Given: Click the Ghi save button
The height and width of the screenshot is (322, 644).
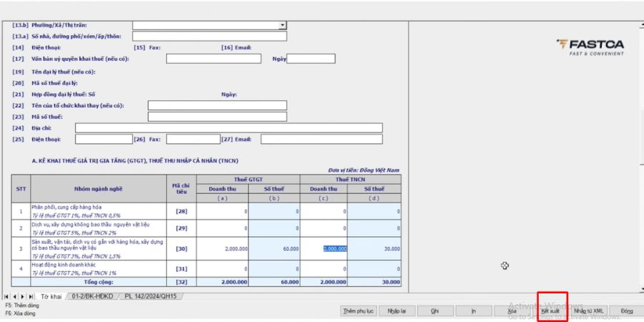Looking at the screenshot, I should pyautogui.click(x=434, y=311).
